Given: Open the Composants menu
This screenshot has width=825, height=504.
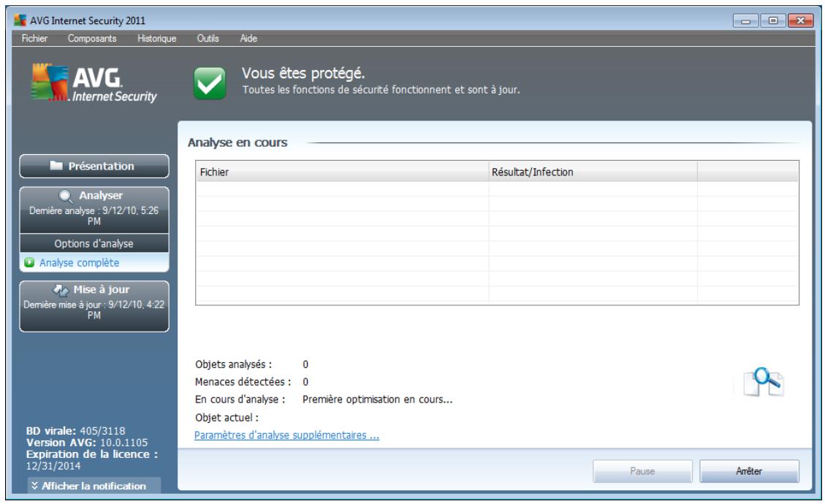Looking at the screenshot, I should (x=92, y=39).
